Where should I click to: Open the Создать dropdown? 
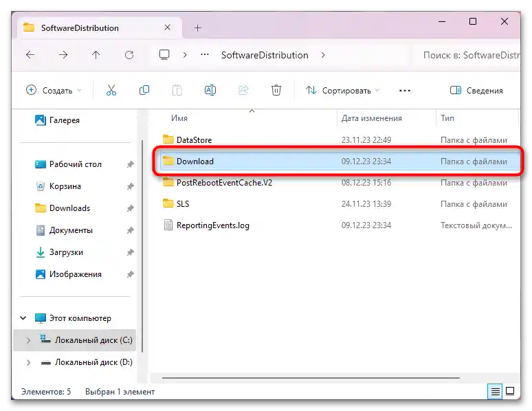coord(54,90)
